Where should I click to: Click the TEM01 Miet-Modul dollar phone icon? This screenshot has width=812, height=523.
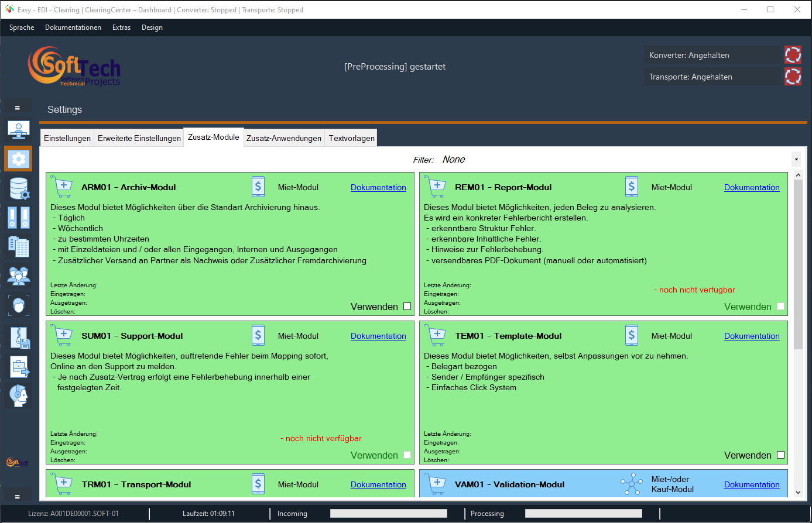point(632,335)
